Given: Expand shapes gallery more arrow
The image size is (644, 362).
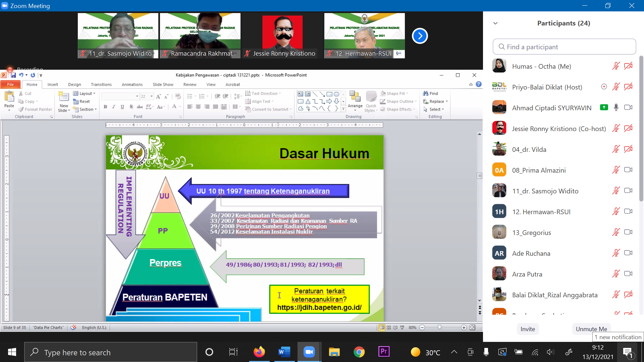Looking at the screenshot, I should pos(343,109).
